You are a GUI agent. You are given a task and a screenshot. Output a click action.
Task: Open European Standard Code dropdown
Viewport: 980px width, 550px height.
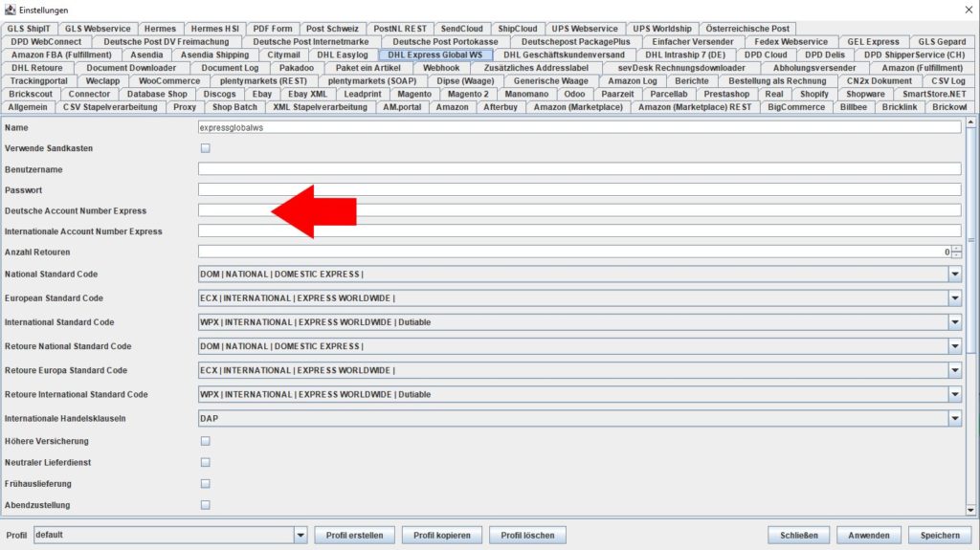pyautogui.click(x=954, y=298)
